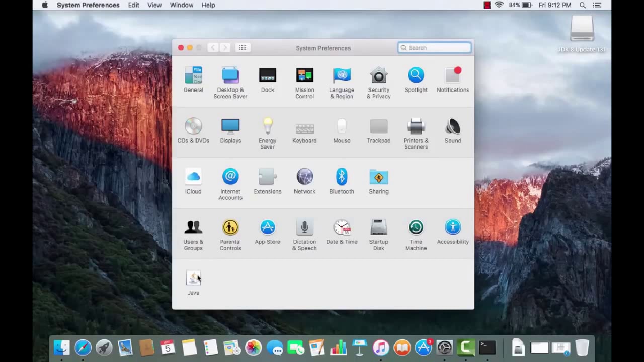Open Parental Controls preferences
The width and height of the screenshot is (644, 362).
[230, 235]
